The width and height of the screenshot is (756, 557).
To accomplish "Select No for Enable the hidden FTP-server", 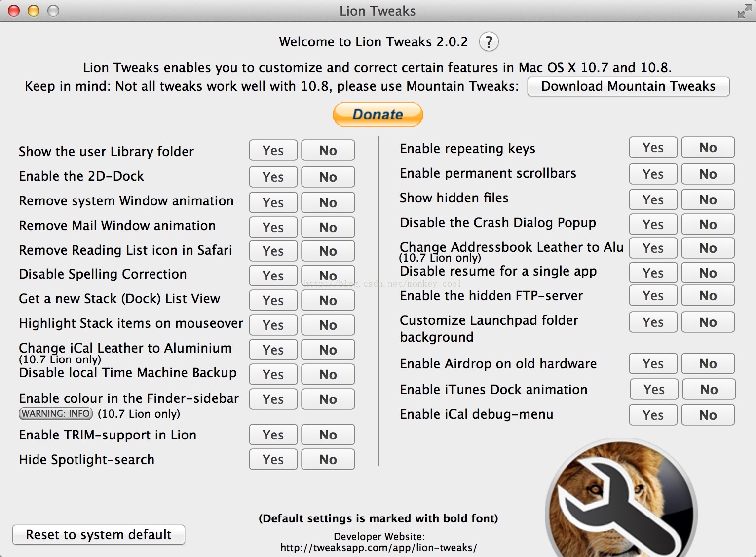I will [x=708, y=296].
